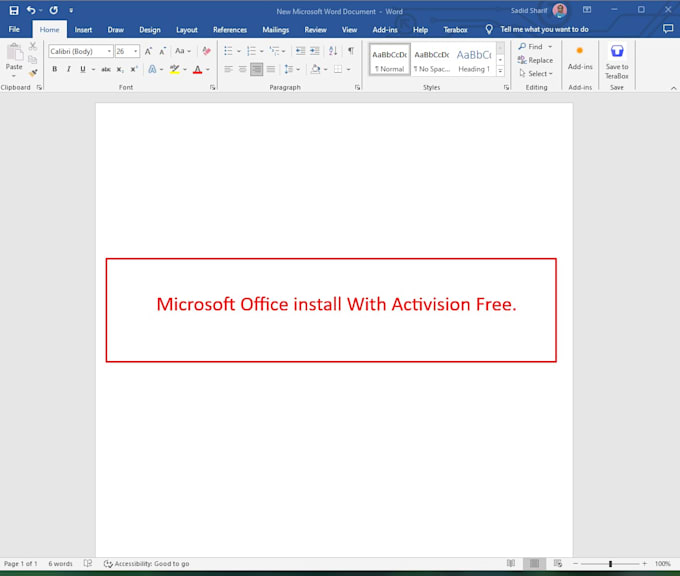This screenshot has height=576, width=680.
Task: Toggle italic formatting
Action: click(x=69, y=69)
